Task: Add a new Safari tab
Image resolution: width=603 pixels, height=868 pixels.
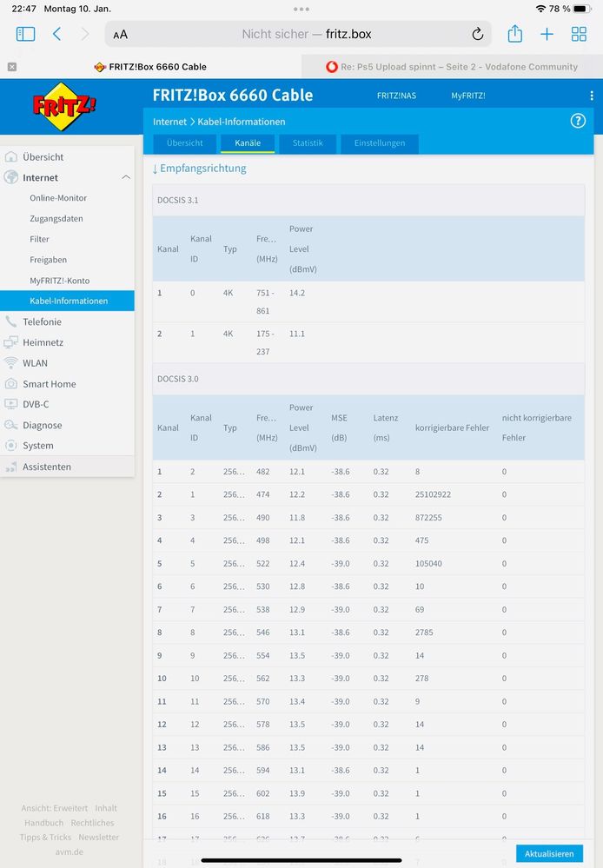Action: click(x=547, y=35)
